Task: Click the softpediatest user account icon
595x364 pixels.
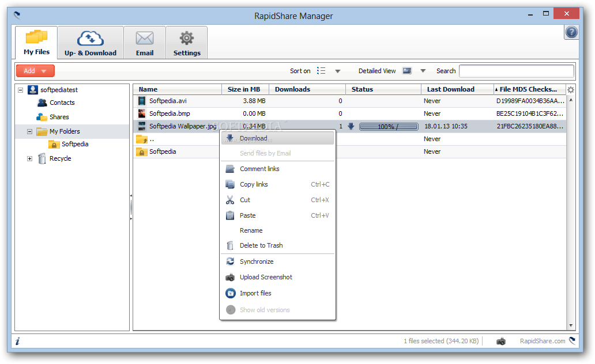Action: 33,90
